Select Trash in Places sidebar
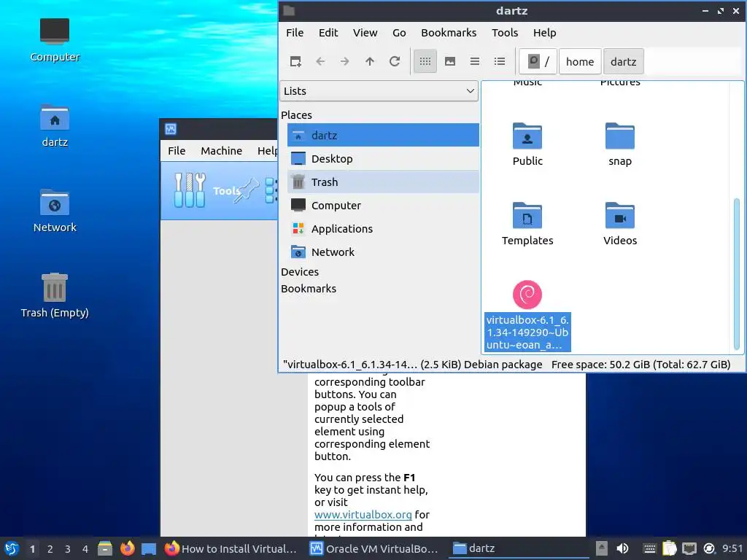This screenshot has width=747, height=560. (x=383, y=182)
